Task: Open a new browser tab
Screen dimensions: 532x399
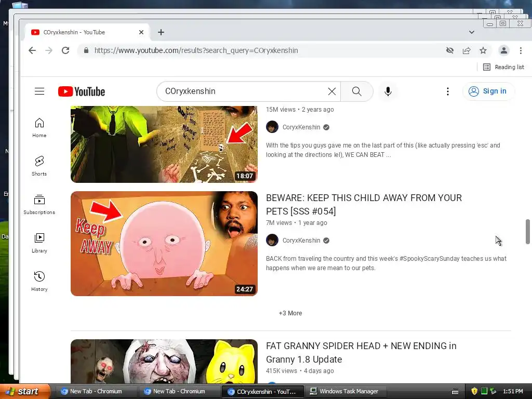Action: [161, 32]
